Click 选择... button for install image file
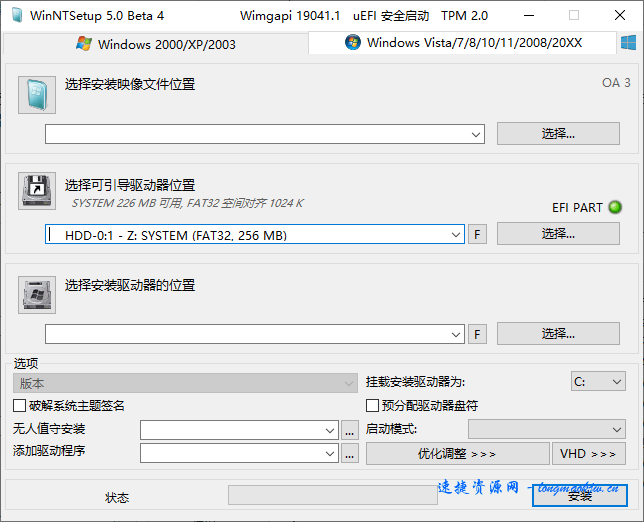The image size is (644, 522). click(x=558, y=133)
